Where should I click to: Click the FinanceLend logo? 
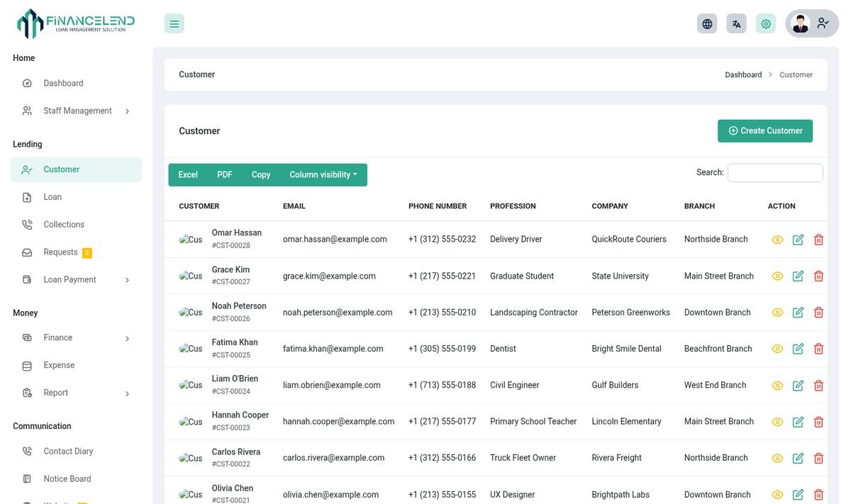point(76,23)
